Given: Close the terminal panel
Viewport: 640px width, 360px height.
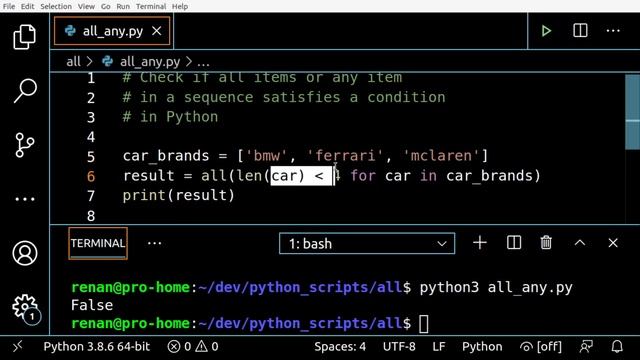Looking at the screenshot, I should (613, 243).
